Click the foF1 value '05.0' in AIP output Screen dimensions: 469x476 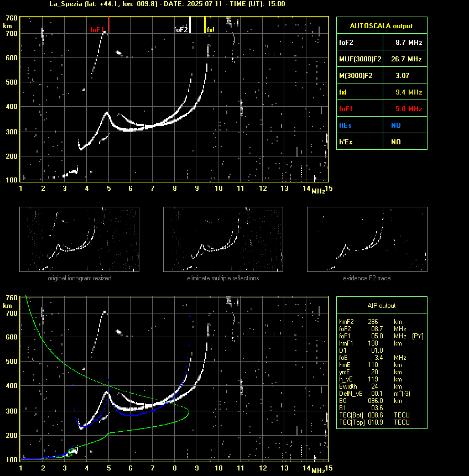tap(377, 336)
